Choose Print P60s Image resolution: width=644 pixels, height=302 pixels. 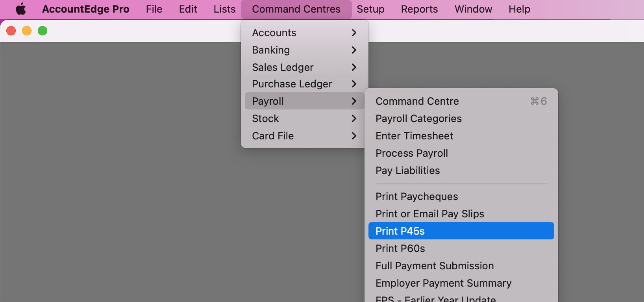(461, 248)
